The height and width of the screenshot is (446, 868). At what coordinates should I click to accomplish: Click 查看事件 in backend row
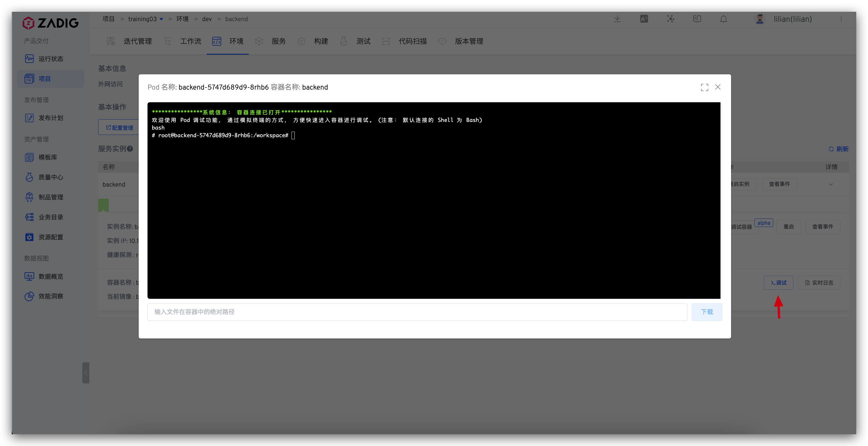coord(779,184)
